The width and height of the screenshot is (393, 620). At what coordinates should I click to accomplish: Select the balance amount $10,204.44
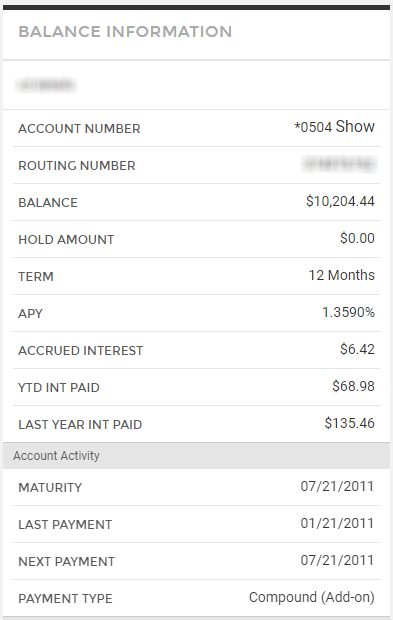click(x=340, y=201)
